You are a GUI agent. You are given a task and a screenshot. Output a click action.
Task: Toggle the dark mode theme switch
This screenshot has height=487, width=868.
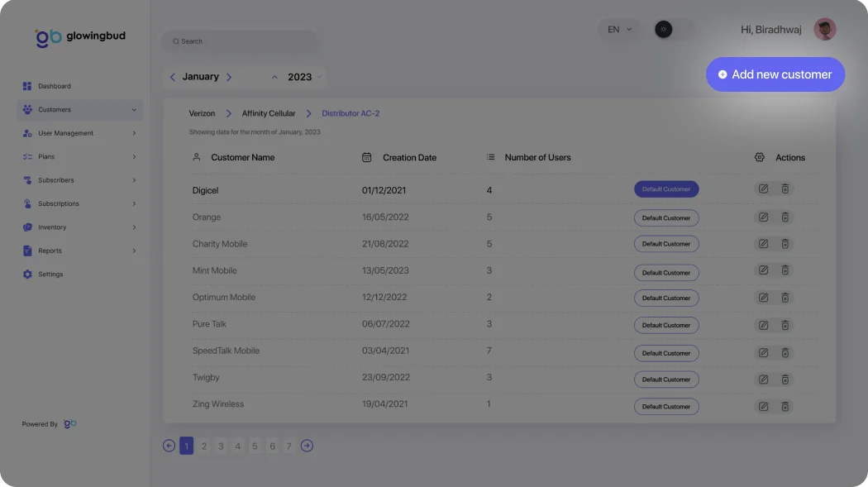tap(673, 30)
